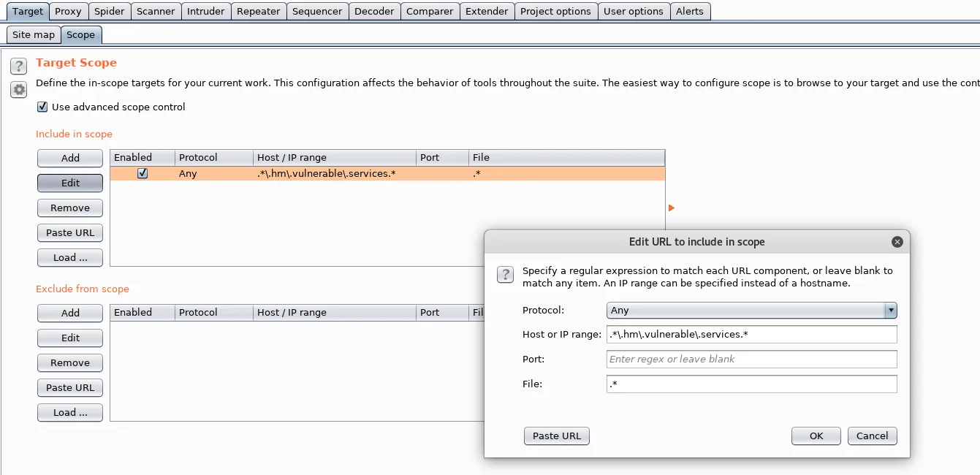Click the Host or IP range field
This screenshot has height=475, width=980.
point(751,335)
